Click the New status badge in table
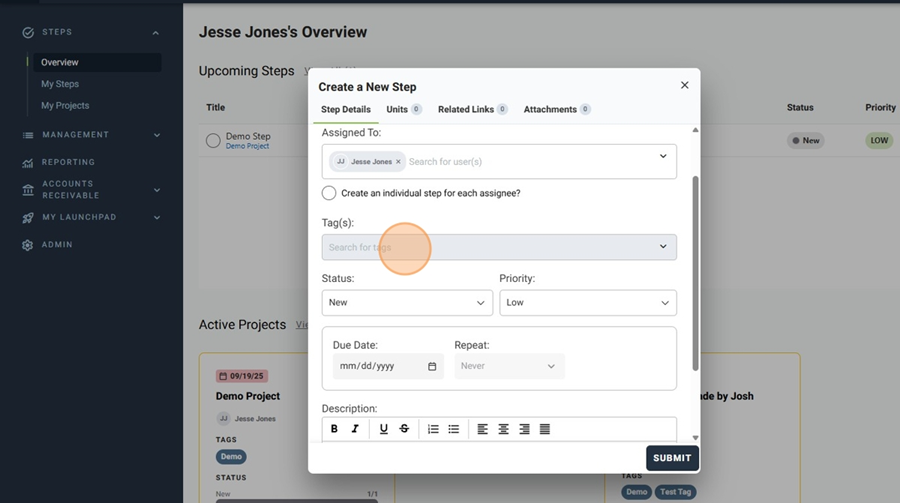 [x=805, y=141]
